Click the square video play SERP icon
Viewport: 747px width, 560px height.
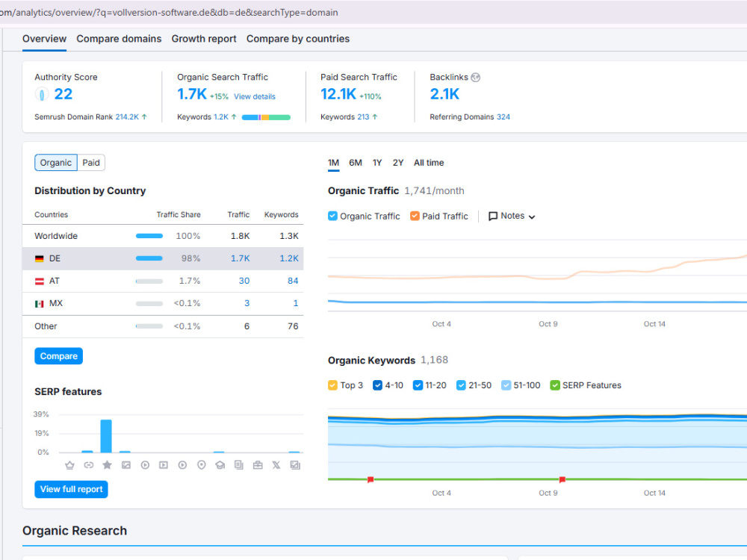coord(164,465)
